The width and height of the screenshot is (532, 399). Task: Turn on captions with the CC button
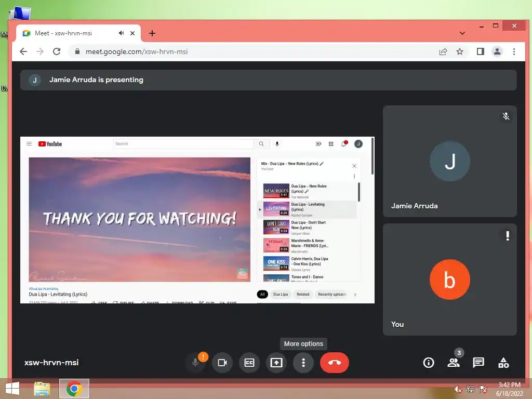pyautogui.click(x=249, y=362)
